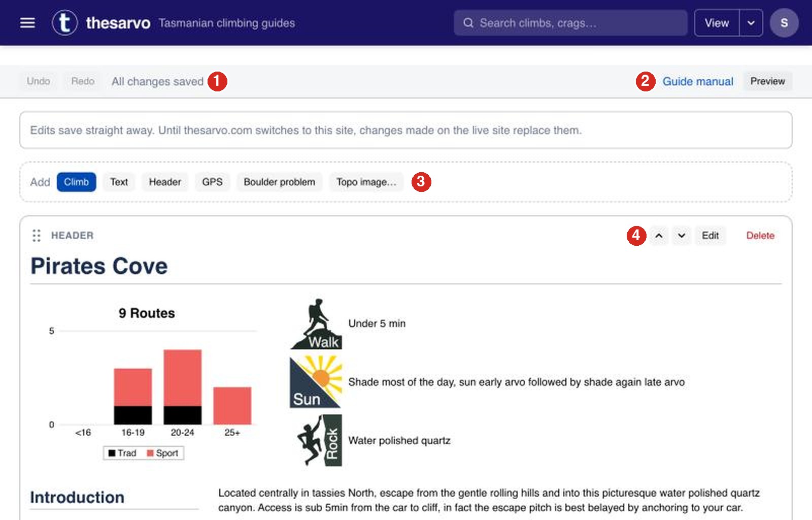Click the 'Under 5 min' text
Viewport: 812px width, 520px height.
click(377, 323)
